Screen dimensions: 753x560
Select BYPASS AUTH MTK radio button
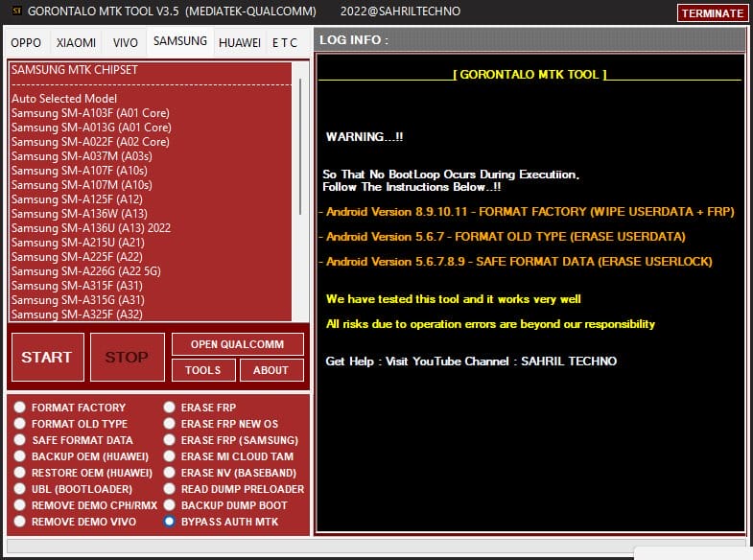(x=221, y=522)
